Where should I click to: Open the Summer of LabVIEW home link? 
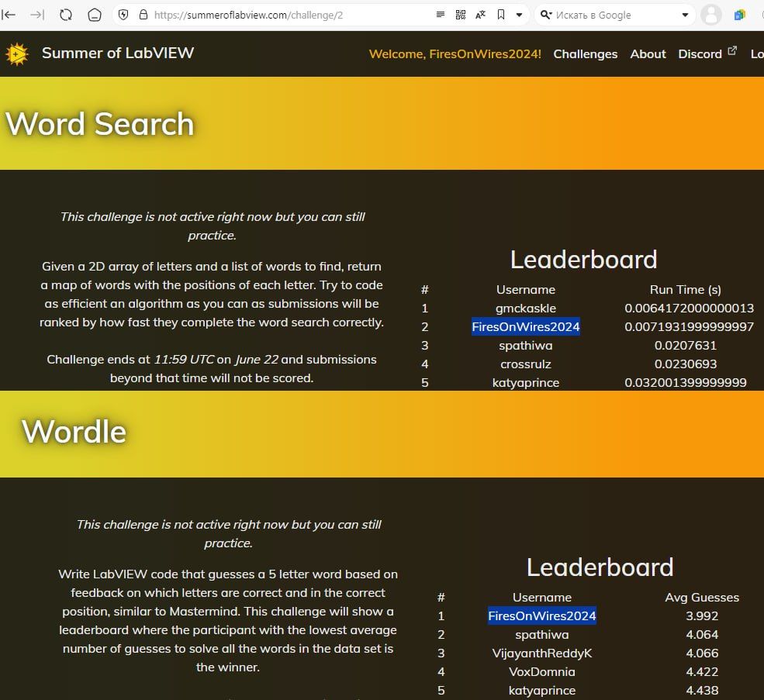click(118, 53)
